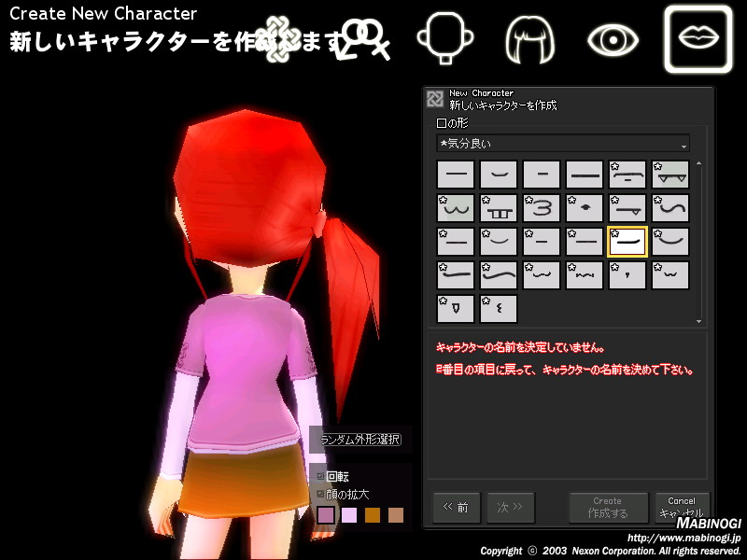Select the mouth with two triangular fangs
747x560 pixels.
point(669,175)
